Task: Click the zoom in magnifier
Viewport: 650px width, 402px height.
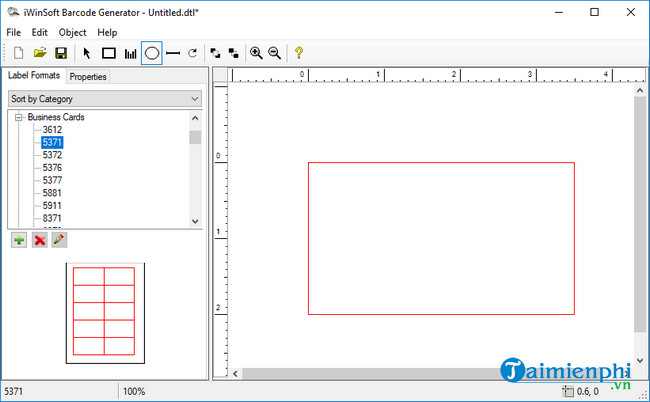Action: (x=256, y=53)
